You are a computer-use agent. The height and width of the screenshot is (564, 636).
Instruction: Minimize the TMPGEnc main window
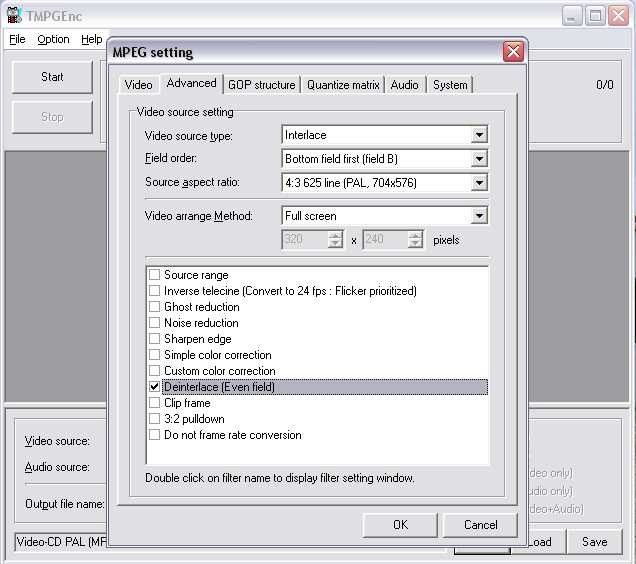[572, 16]
